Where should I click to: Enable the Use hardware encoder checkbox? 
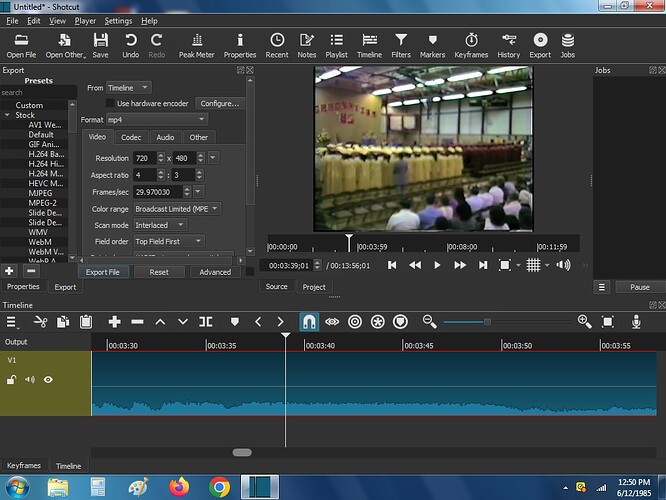(110, 103)
